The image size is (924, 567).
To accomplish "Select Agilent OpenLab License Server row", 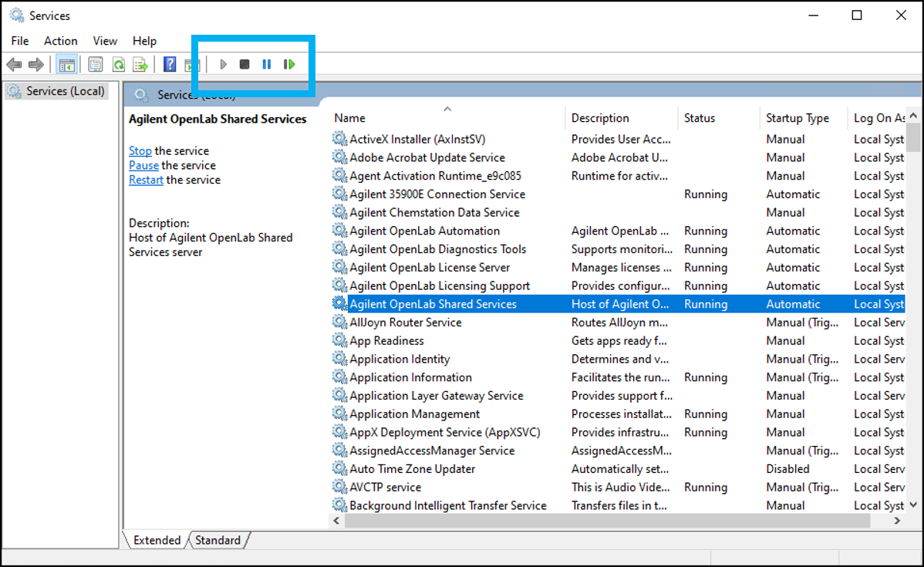I will 618,267.
